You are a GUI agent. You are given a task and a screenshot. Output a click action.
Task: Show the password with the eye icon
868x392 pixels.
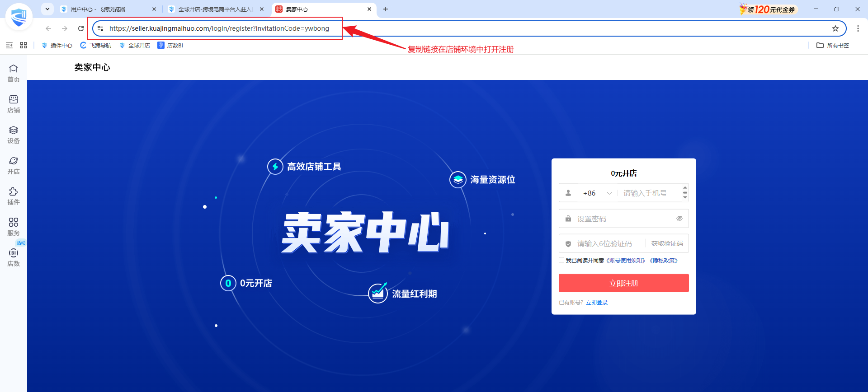[679, 219]
